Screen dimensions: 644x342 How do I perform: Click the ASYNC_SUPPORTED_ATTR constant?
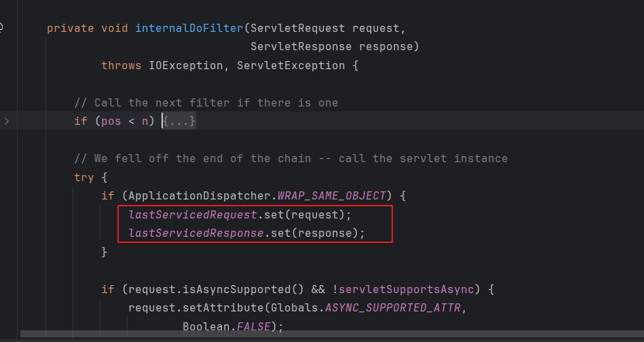coord(392,308)
